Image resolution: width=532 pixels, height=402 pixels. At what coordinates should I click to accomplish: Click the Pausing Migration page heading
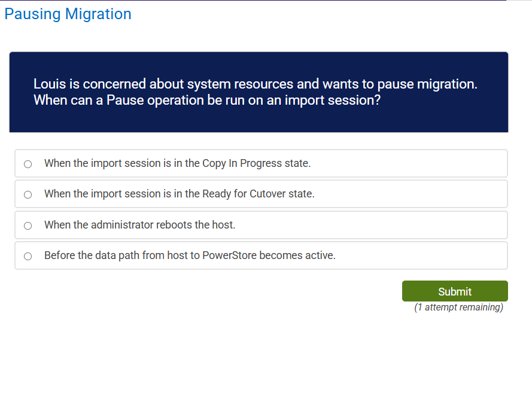[x=68, y=14]
